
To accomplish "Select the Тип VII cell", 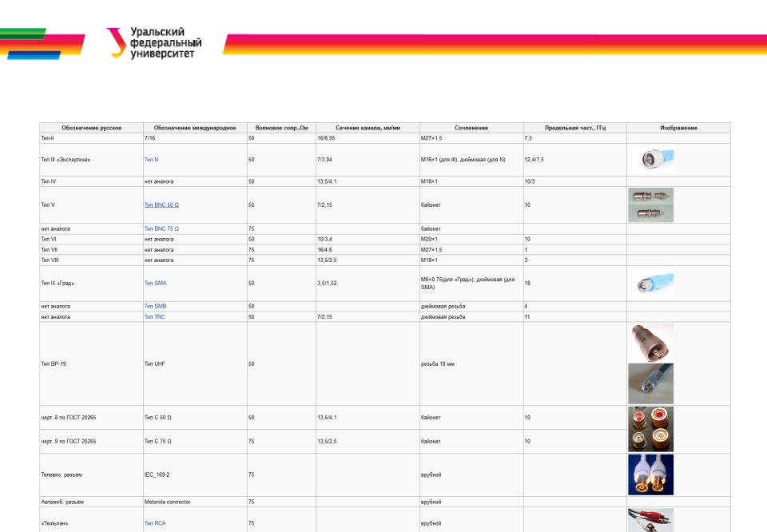I will 91,250.
